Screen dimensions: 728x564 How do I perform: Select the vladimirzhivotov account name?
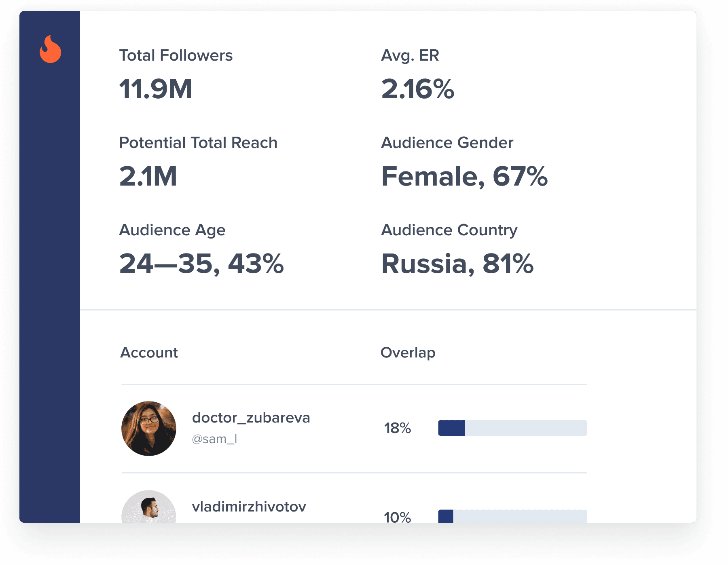tap(249, 507)
